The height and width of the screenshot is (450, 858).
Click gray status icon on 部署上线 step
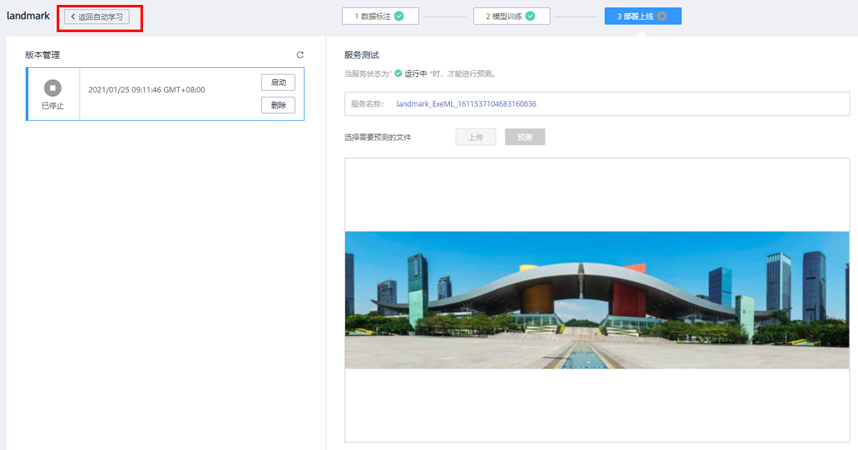(662, 16)
